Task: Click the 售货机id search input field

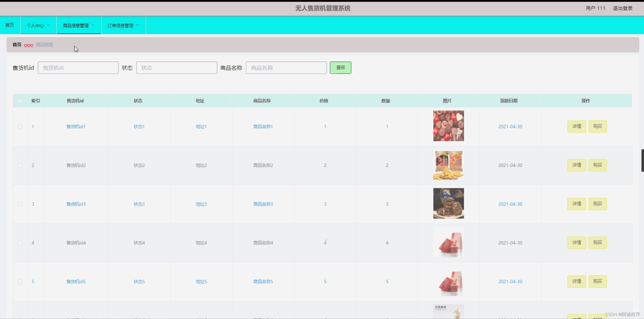Action: tap(78, 68)
